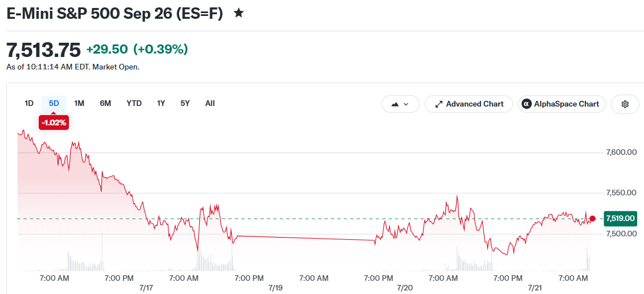Select the 1D time range

coord(28,103)
